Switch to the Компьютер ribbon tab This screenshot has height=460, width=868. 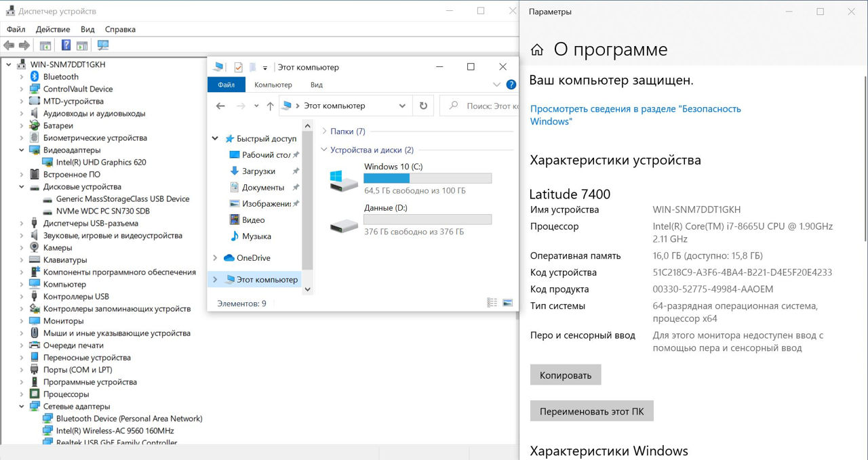(x=273, y=85)
